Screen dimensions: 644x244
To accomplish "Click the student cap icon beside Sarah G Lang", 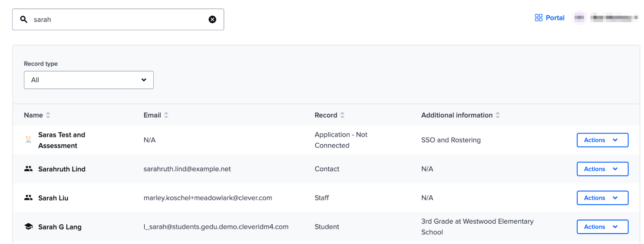I will click(x=28, y=227).
